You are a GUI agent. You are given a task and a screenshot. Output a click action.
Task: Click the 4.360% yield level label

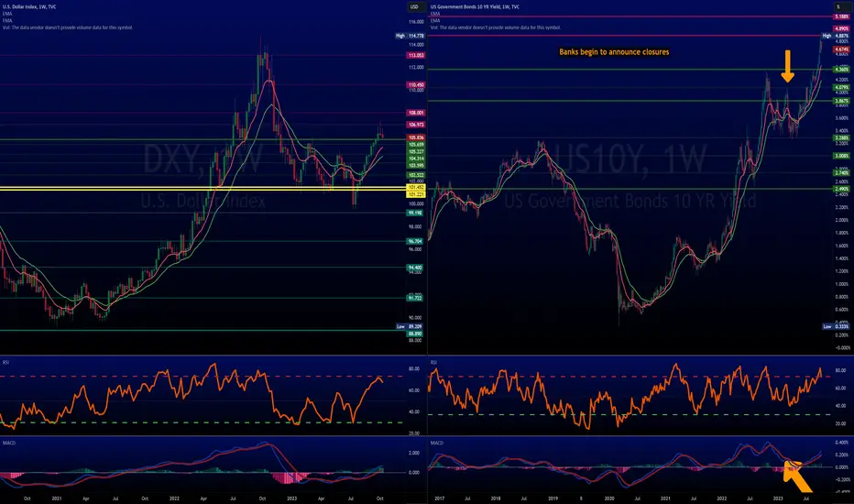point(841,70)
